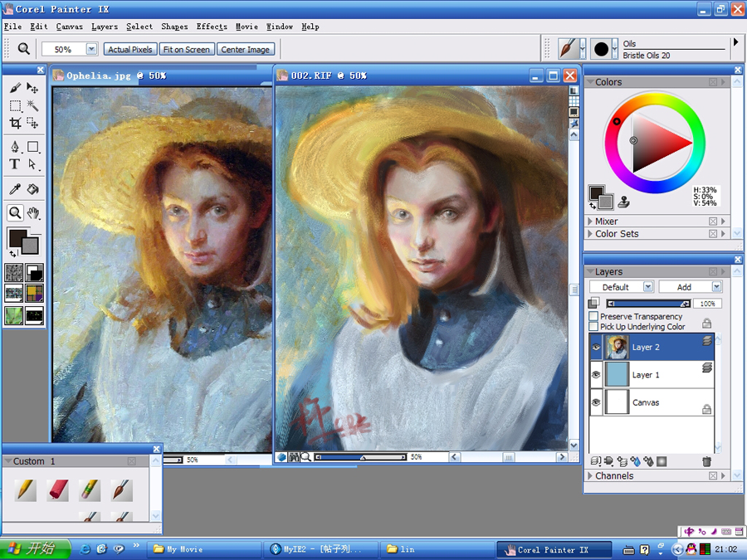Expand the Color Sets palette
Screen dimensions: 747x560
(590, 233)
